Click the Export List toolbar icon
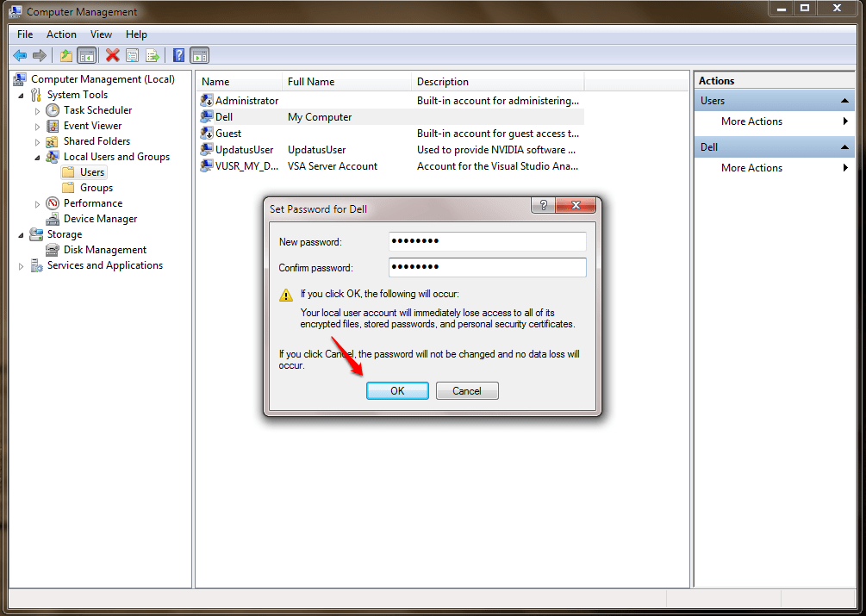The height and width of the screenshot is (616, 866). [x=153, y=55]
